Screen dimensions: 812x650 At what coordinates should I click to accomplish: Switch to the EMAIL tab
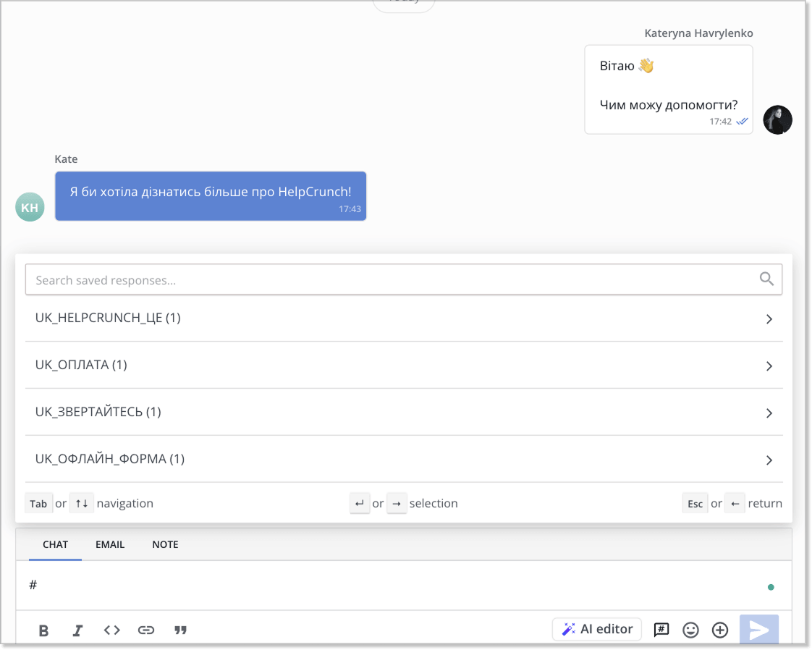tap(110, 544)
